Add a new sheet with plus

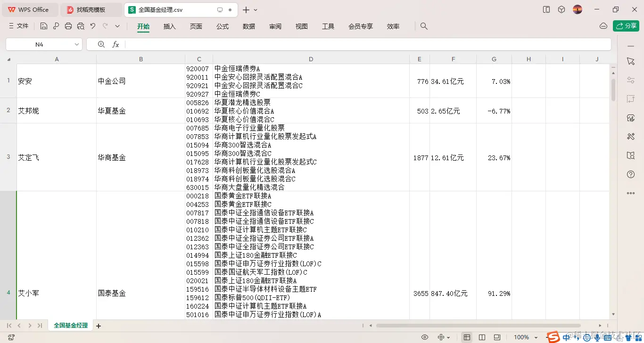(99, 326)
